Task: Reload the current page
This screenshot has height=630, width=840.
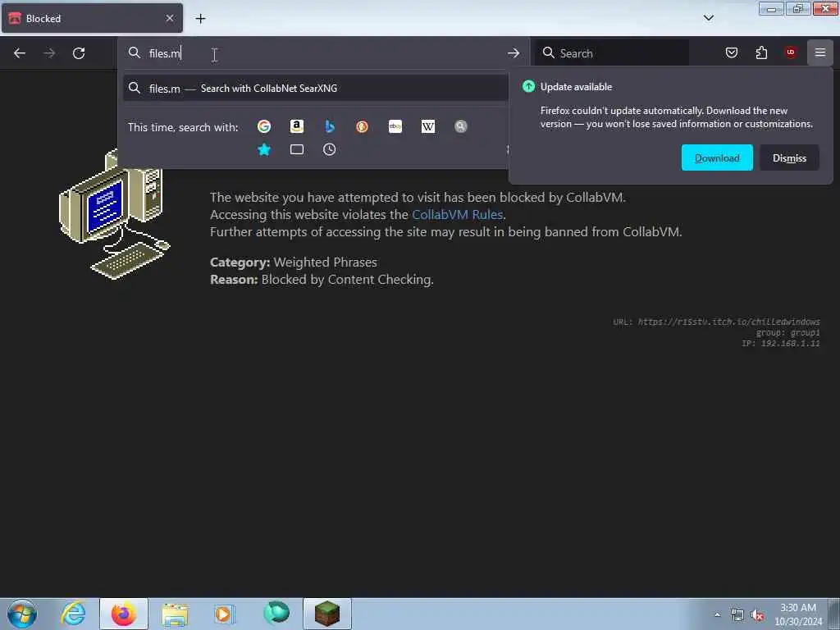Action: [79, 53]
